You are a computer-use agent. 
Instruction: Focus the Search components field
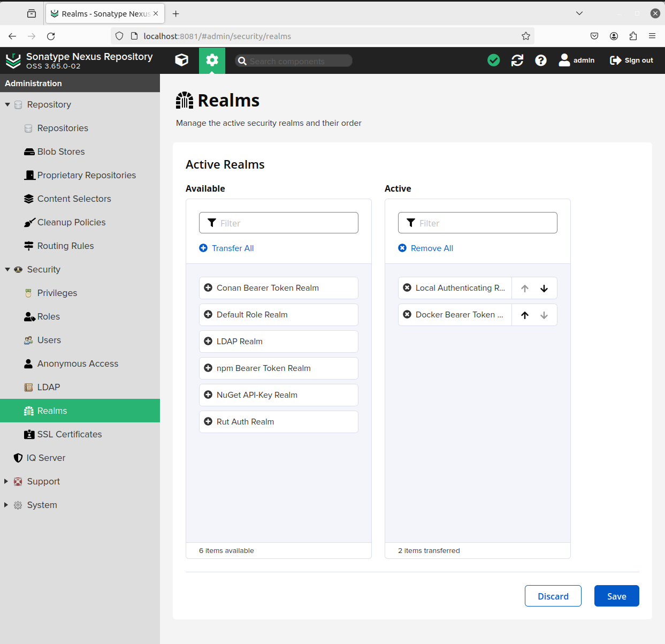pyautogui.click(x=294, y=61)
